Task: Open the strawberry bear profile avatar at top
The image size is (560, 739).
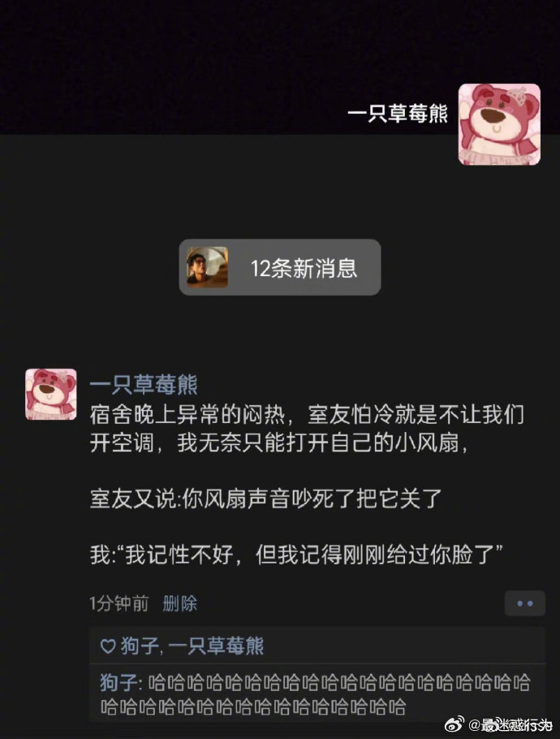Action: [x=499, y=124]
